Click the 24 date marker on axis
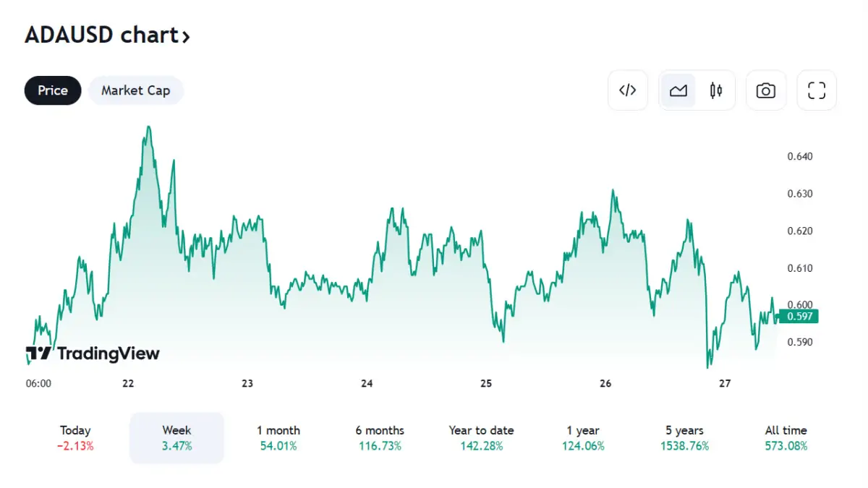868x488 pixels. (367, 383)
